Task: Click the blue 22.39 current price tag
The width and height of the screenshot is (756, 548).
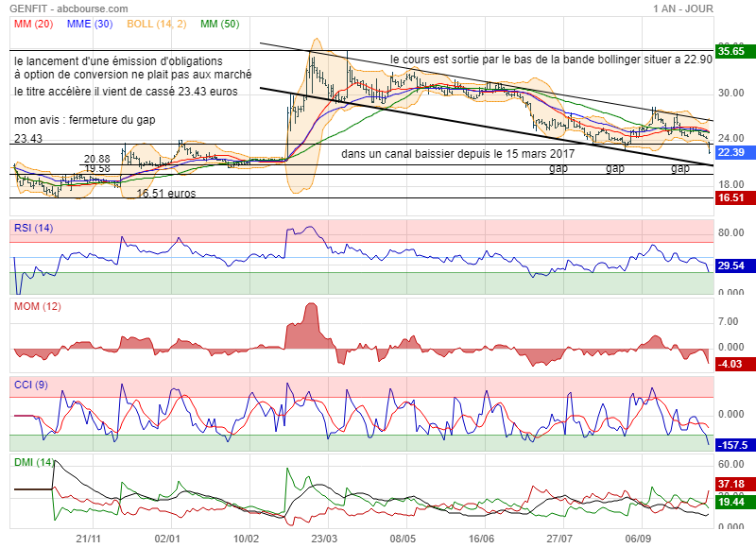Action: pos(735,152)
